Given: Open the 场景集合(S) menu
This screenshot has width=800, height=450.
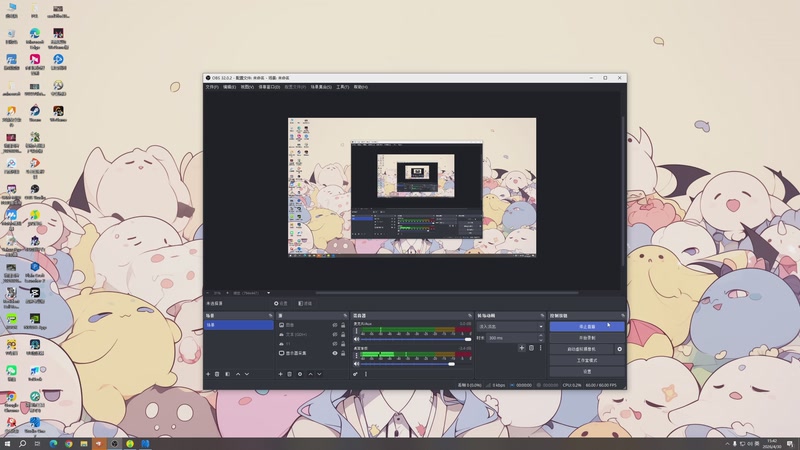Looking at the screenshot, I should coord(321,87).
